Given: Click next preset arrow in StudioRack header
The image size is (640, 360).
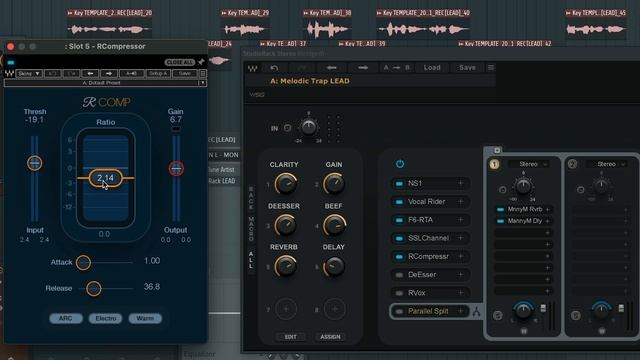Looking at the screenshot, I should [x=363, y=68].
